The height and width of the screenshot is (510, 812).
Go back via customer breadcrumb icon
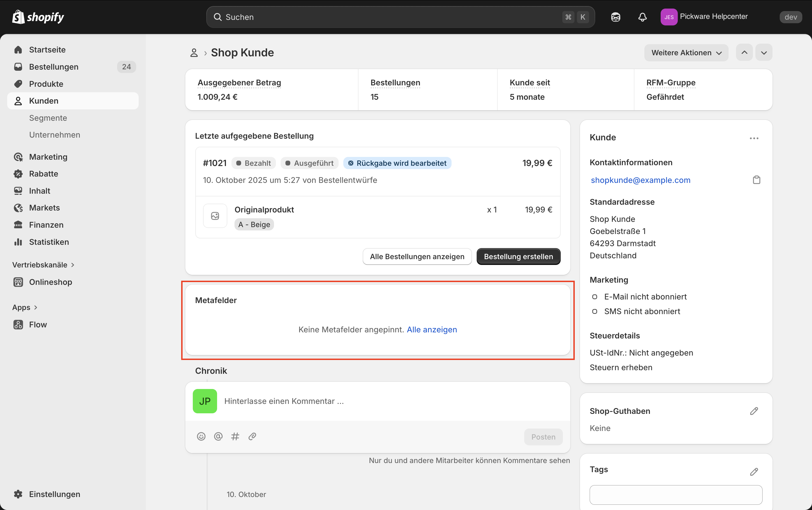(x=194, y=52)
